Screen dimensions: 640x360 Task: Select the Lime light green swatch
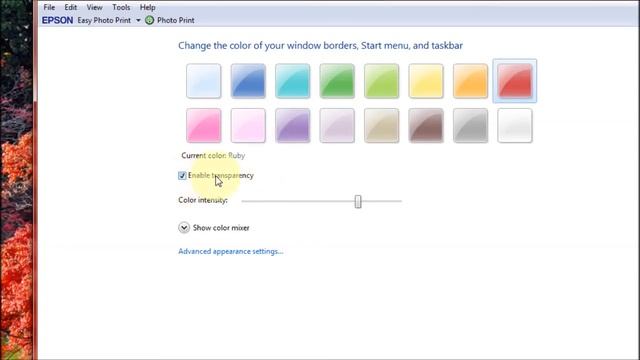[382, 81]
